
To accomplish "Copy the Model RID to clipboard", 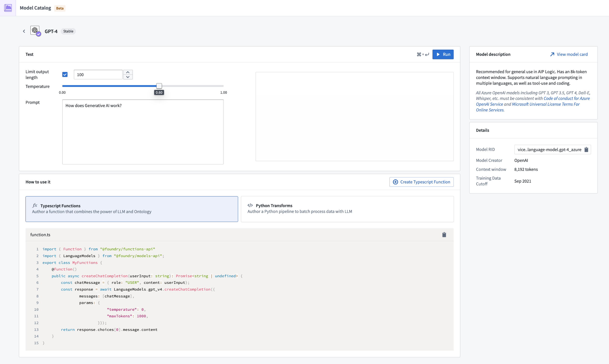I will (x=586, y=149).
